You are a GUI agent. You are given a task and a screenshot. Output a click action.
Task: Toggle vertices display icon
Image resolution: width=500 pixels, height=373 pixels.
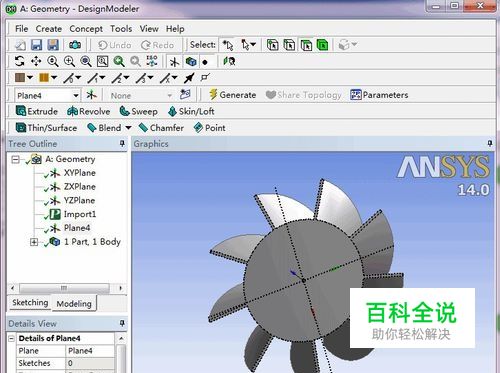pos(205,78)
